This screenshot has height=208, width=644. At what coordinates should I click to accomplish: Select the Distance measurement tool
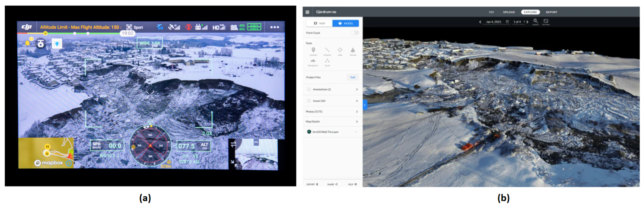[x=327, y=50]
